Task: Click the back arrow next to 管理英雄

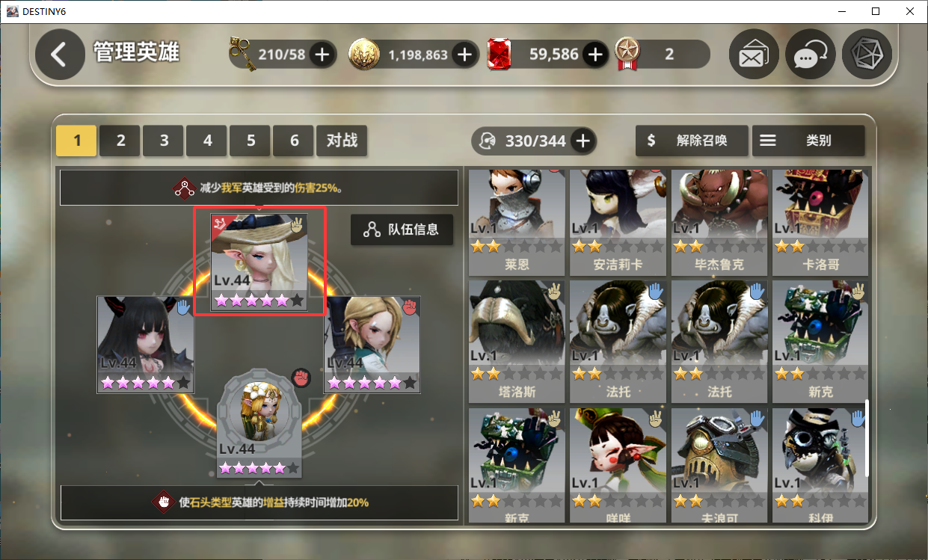Action: pyautogui.click(x=60, y=55)
